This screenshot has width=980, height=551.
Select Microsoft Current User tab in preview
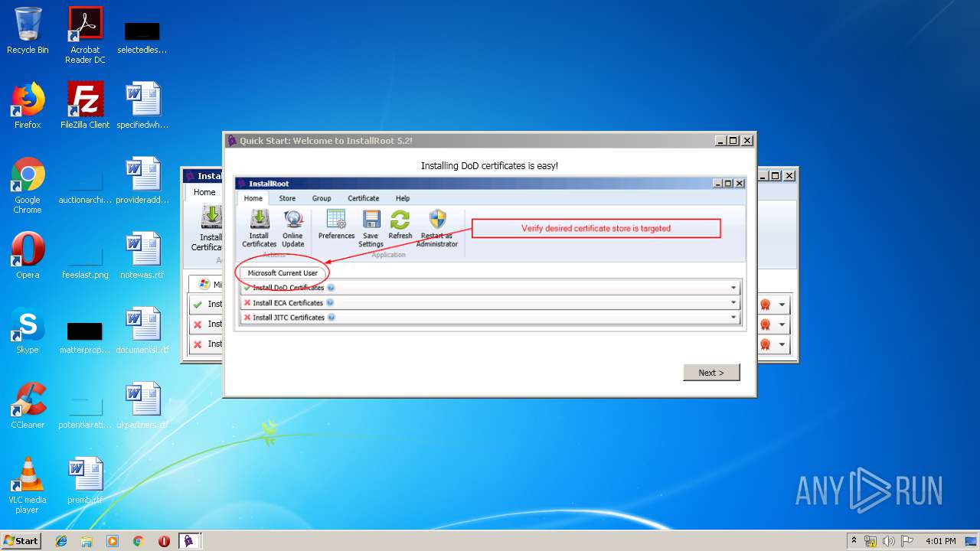click(x=283, y=273)
